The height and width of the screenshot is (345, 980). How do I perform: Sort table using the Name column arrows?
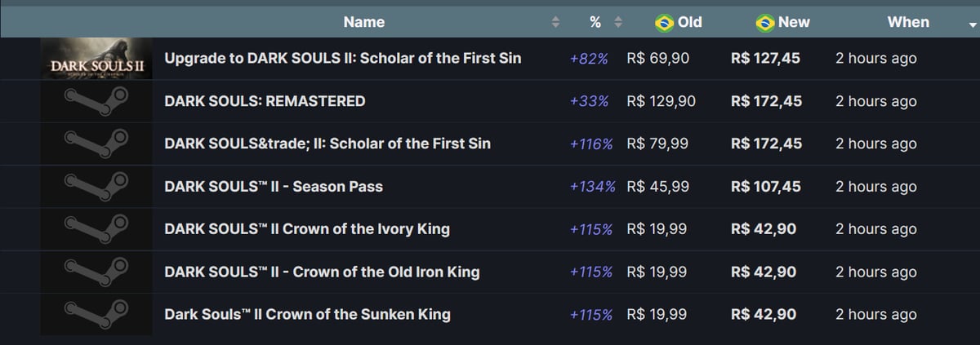[556, 23]
